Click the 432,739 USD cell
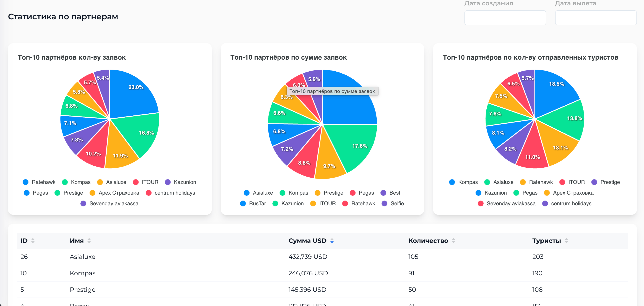The height and width of the screenshot is (306, 644). (308, 257)
